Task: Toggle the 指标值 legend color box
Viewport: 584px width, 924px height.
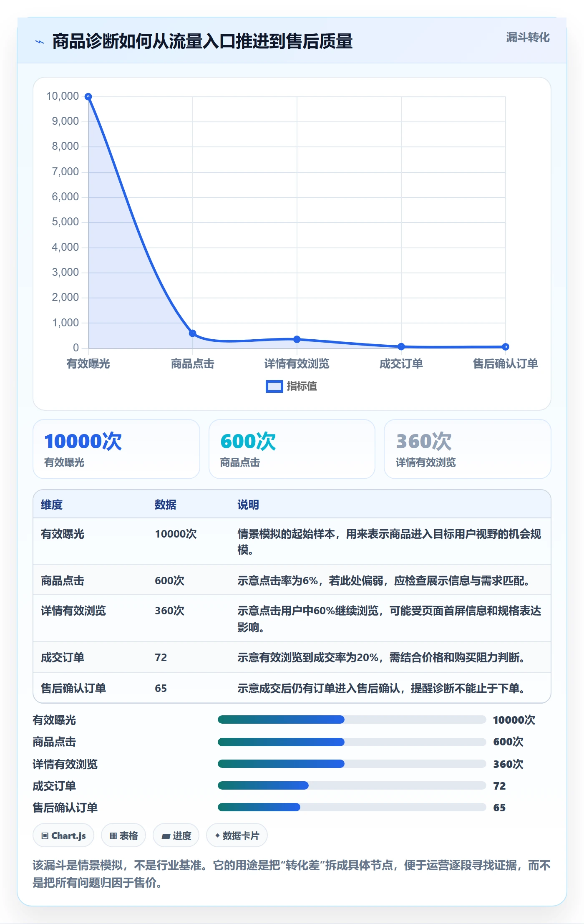Action: [274, 386]
